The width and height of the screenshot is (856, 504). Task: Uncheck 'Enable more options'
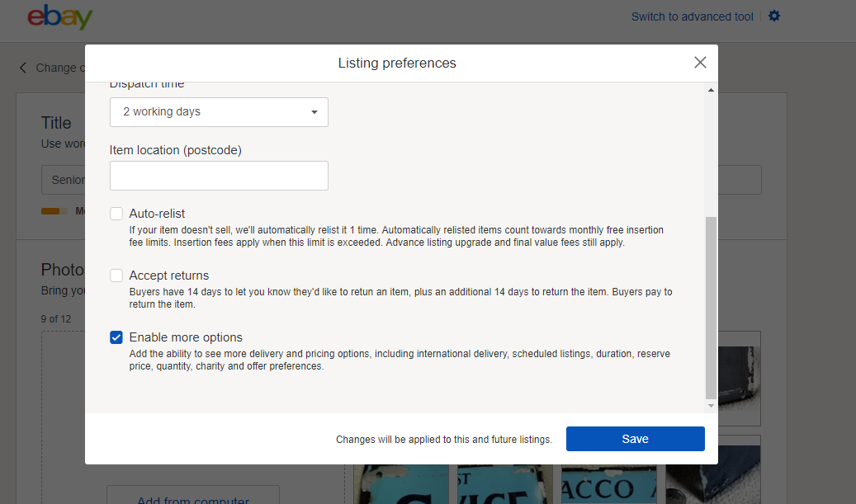[116, 337]
